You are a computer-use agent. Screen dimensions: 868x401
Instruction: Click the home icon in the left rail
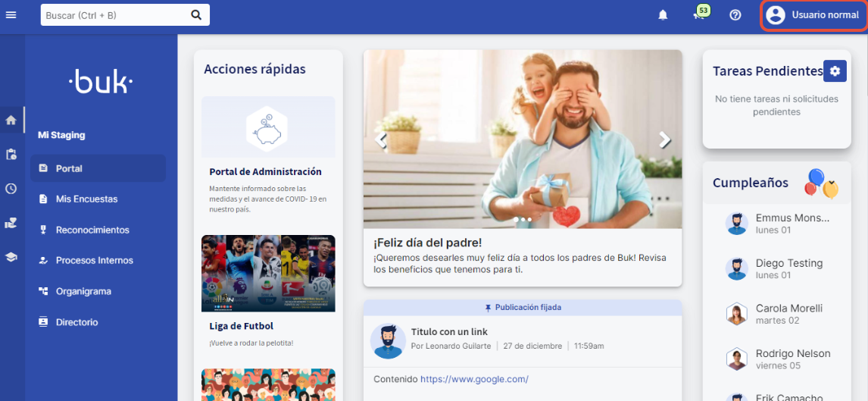point(11,120)
